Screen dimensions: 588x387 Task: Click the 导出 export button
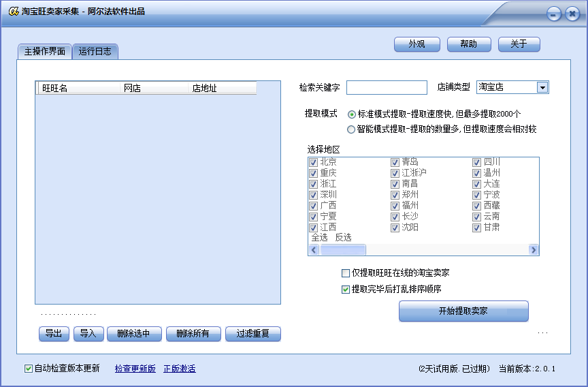point(54,334)
